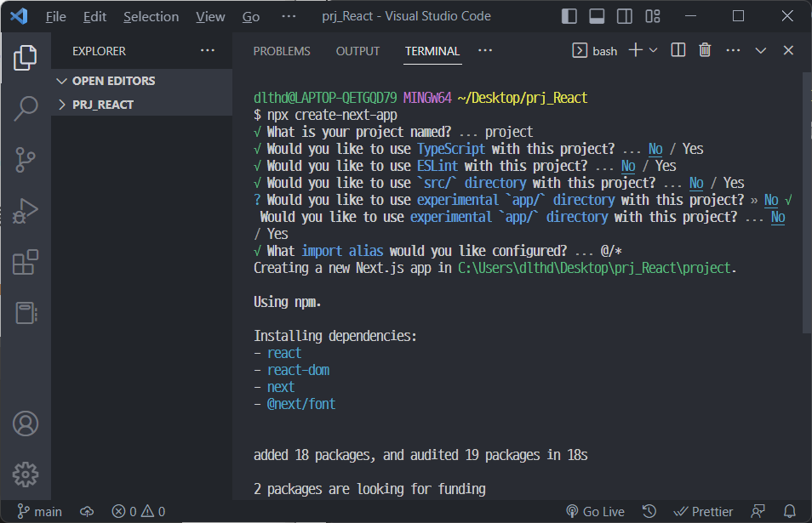This screenshot has width=812, height=523.
Task: Switch to the PROBLEMS tab
Action: [282, 51]
